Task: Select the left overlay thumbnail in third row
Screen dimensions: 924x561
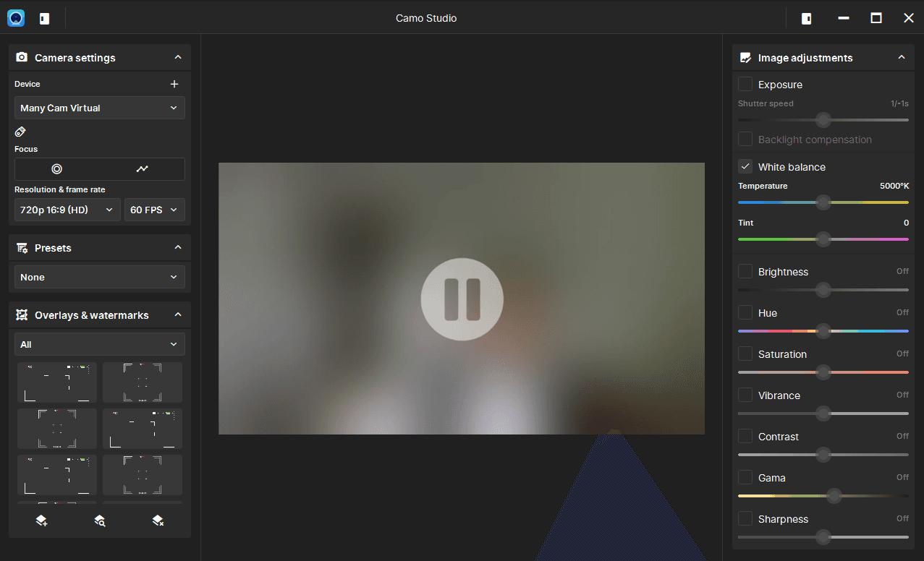Action: [57, 475]
